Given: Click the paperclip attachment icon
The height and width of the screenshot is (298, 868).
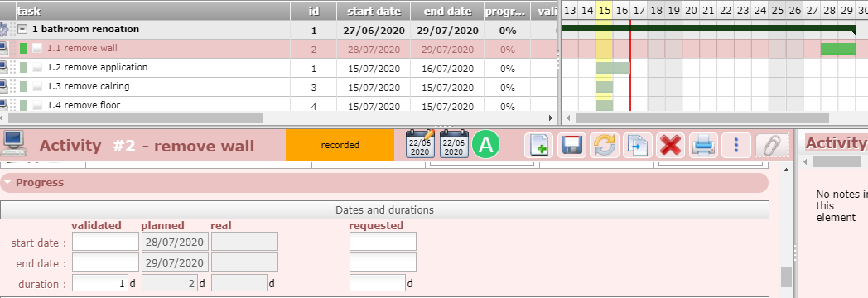Looking at the screenshot, I should pyautogui.click(x=771, y=146).
